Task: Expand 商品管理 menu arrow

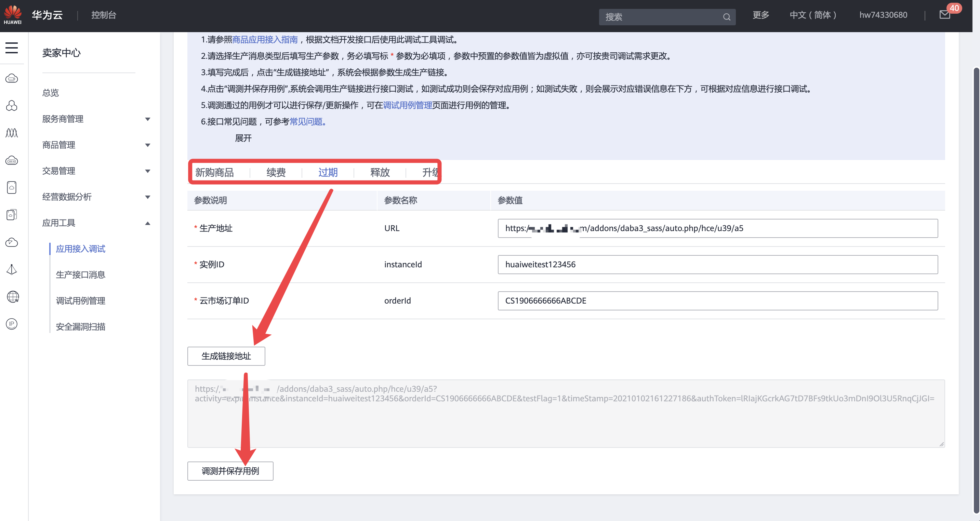Action: point(148,145)
